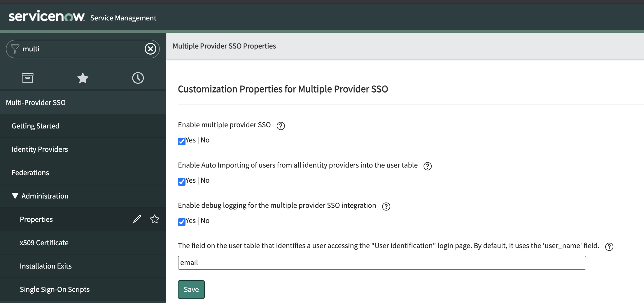This screenshot has width=644, height=303.
Task: Open help for debug logging property
Action: coord(386,207)
